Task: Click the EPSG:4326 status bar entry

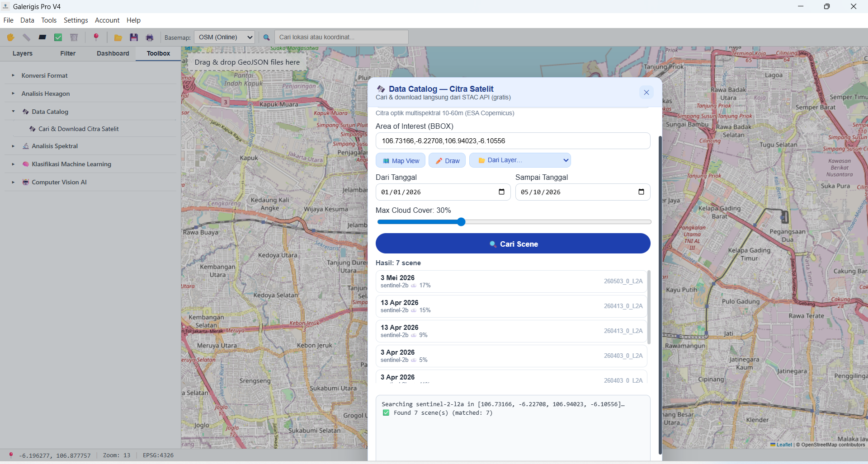Action: pyautogui.click(x=158, y=455)
